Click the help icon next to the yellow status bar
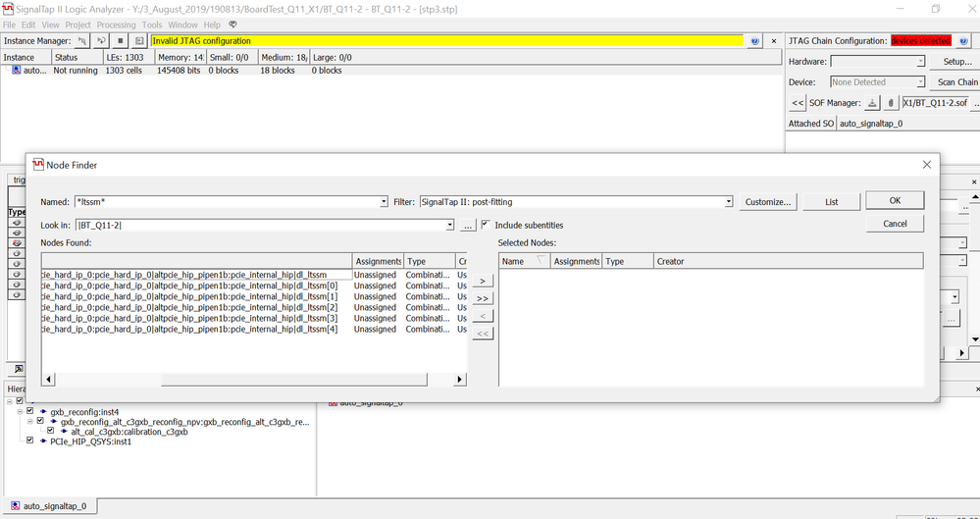The height and width of the screenshot is (519, 980). [x=754, y=41]
